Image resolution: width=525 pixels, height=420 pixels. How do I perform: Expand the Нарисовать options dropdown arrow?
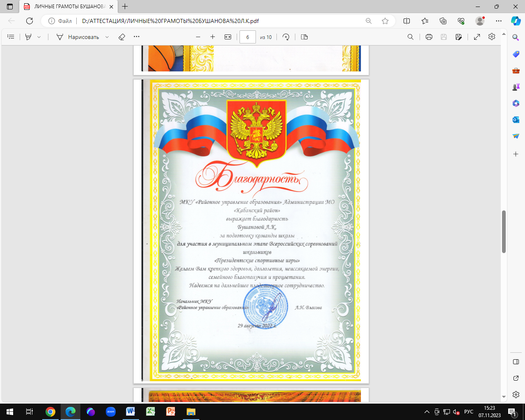(x=107, y=37)
